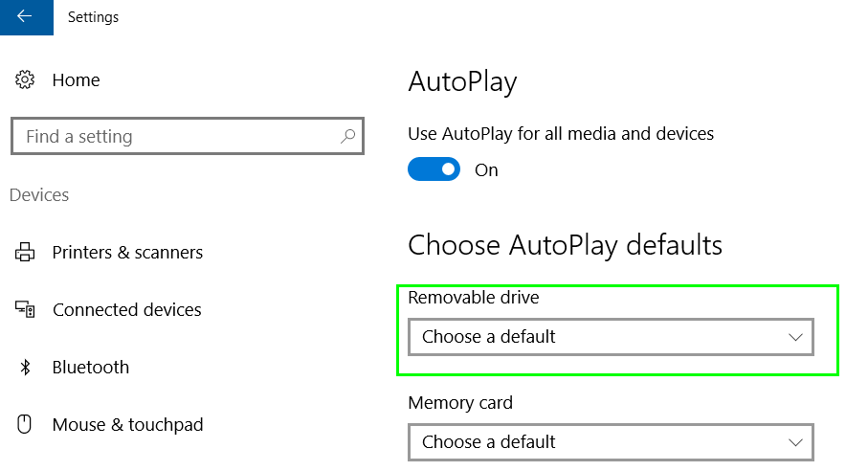Image resolution: width=868 pixels, height=471 pixels.
Task: Select Connected devices in the sidebar
Action: click(126, 309)
